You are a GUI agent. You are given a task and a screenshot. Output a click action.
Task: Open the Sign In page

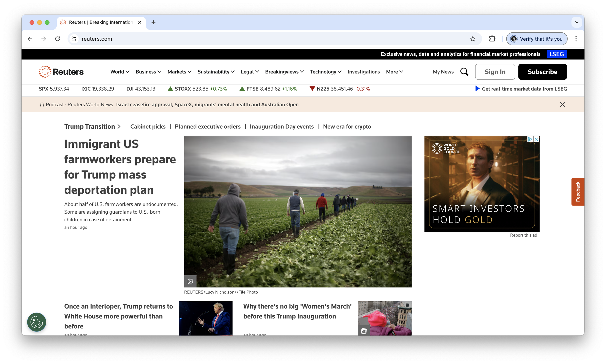pos(495,72)
